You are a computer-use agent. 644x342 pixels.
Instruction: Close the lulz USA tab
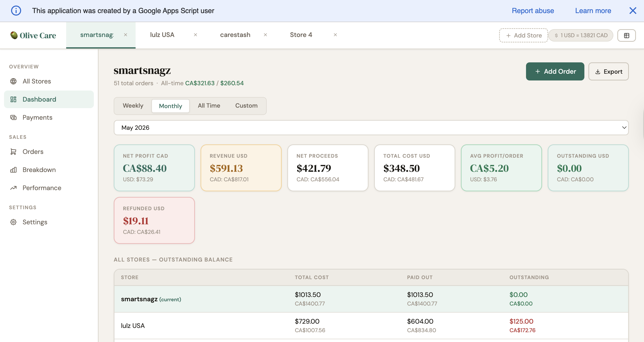pyautogui.click(x=195, y=35)
